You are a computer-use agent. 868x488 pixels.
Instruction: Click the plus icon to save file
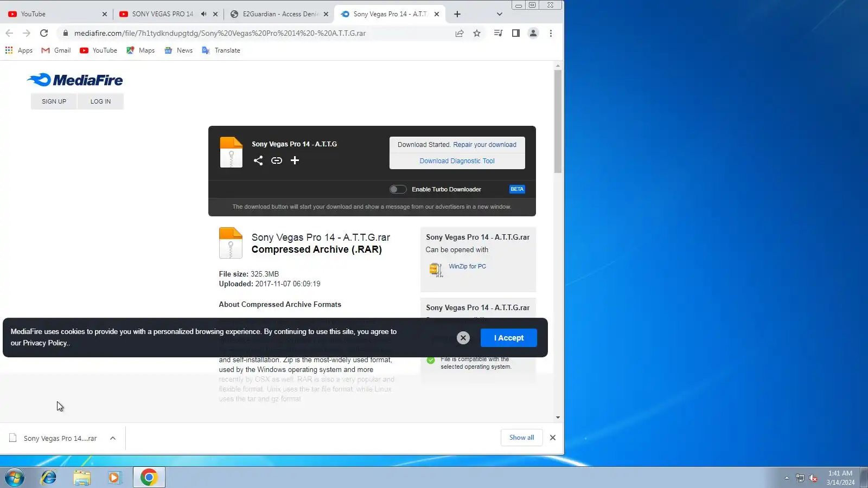tap(295, 160)
